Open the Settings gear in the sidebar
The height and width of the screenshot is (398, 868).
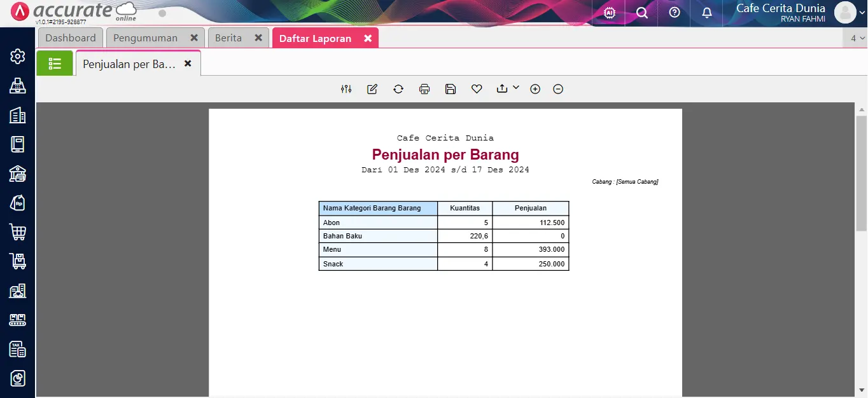(x=17, y=57)
